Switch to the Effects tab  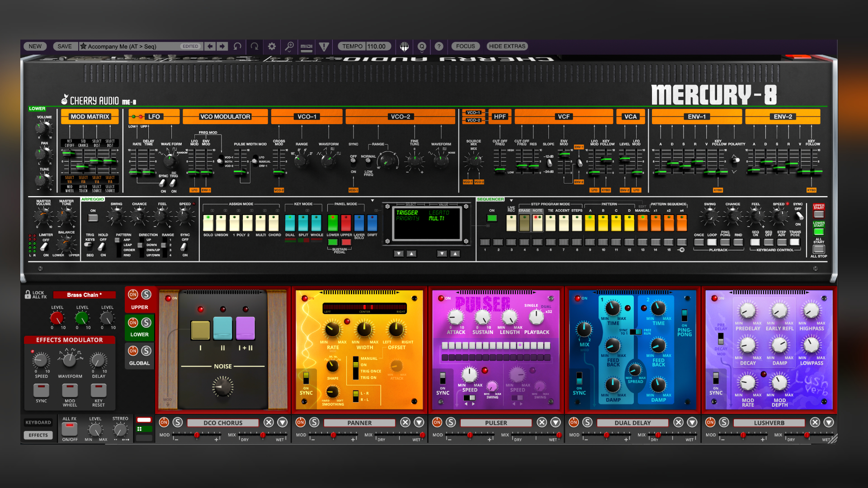click(38, 435)
